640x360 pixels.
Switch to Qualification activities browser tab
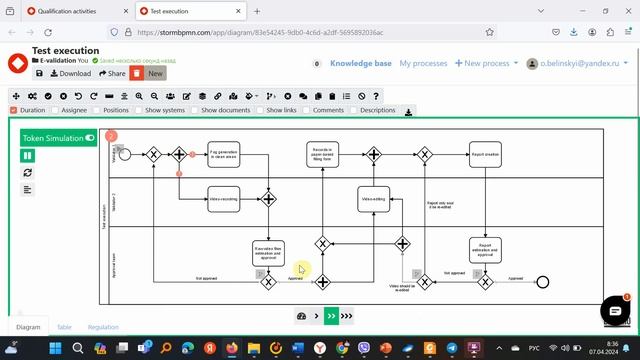point(67,11)
